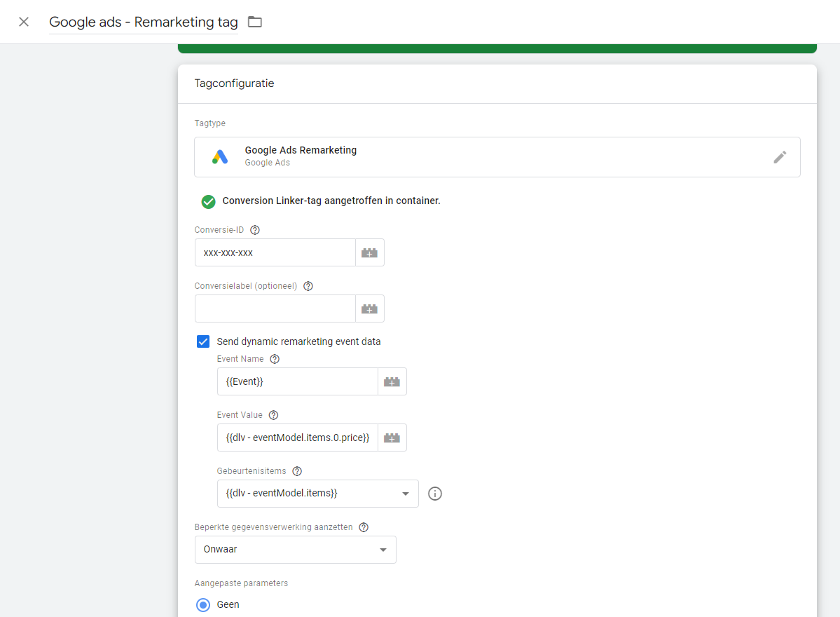This screenshot has width=840, height=617.
Task: Click the Event Value field with items.0.price
Action: [298, 438]
